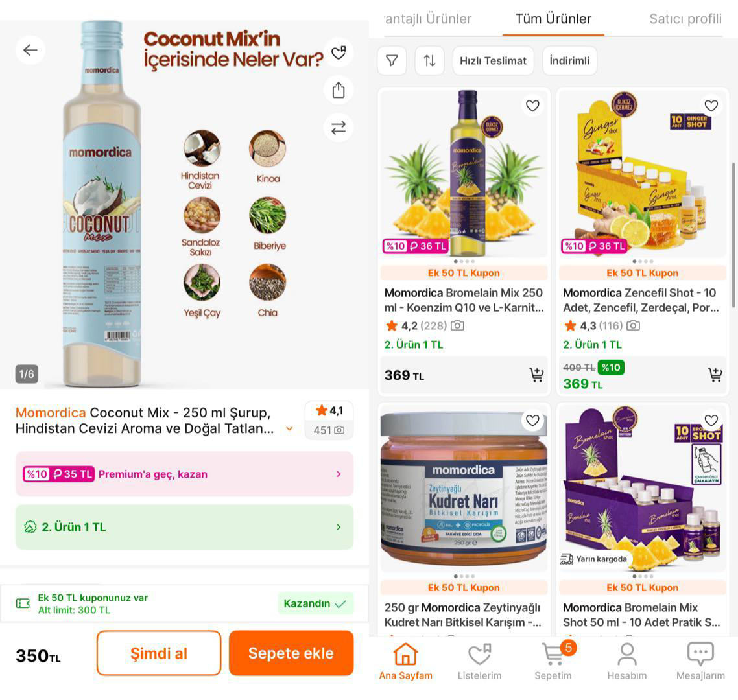Share the product via share icon

(x=339, y=90)
